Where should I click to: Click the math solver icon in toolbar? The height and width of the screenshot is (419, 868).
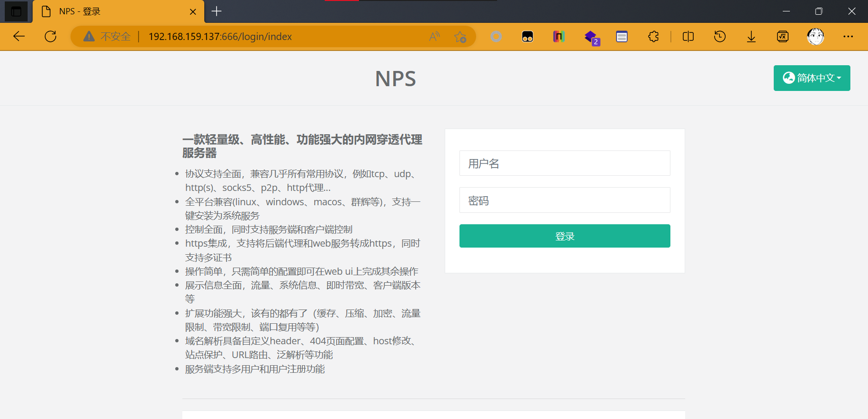(783, 36)
